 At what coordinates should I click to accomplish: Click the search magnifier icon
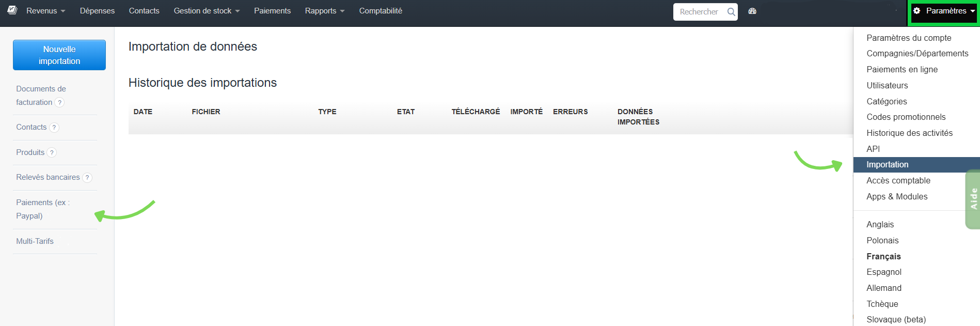pos(731,12)
